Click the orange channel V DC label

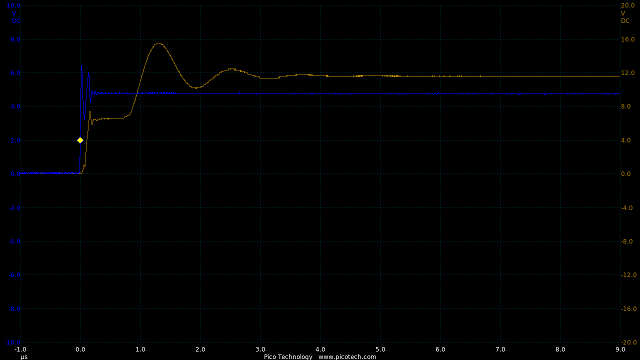(x=624, y=17)
